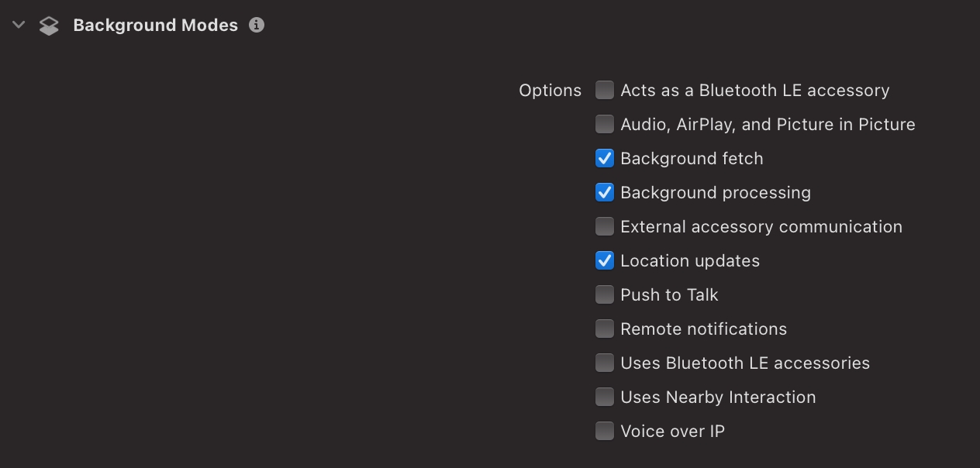
Task: Click the Location updates label text
Action: click(x=690, y=261)
